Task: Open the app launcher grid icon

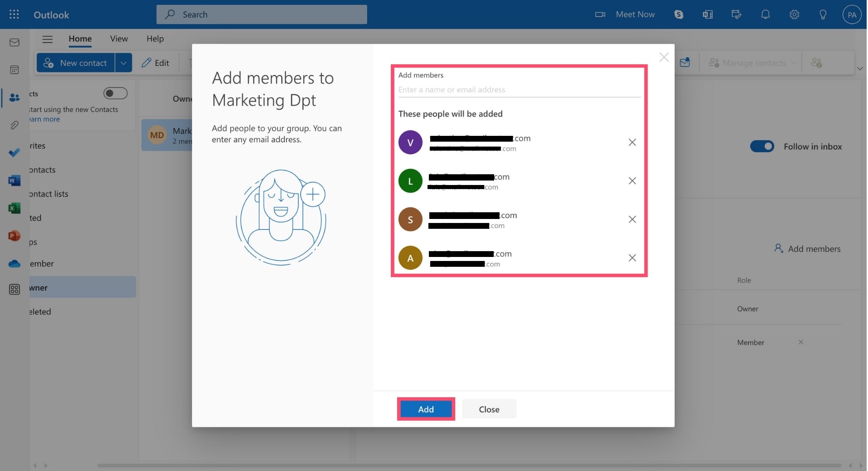Action: tap(14, 14)
